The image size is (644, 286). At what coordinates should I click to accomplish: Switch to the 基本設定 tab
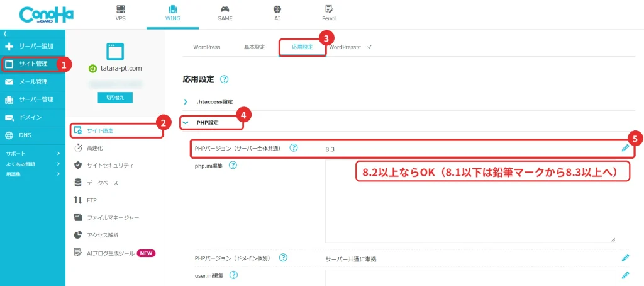[254, 47]
